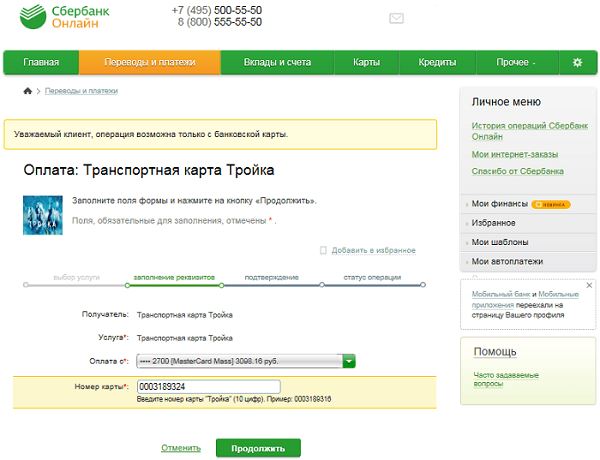This screenshot has width=600, height=460.
Task: Select the card in 'Оплата с' combo box
Action: pyautogui.click(x=246, y=361)
